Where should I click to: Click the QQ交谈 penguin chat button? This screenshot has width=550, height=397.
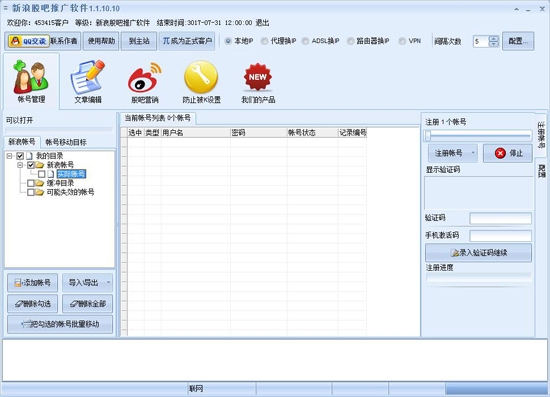(28, 41)
